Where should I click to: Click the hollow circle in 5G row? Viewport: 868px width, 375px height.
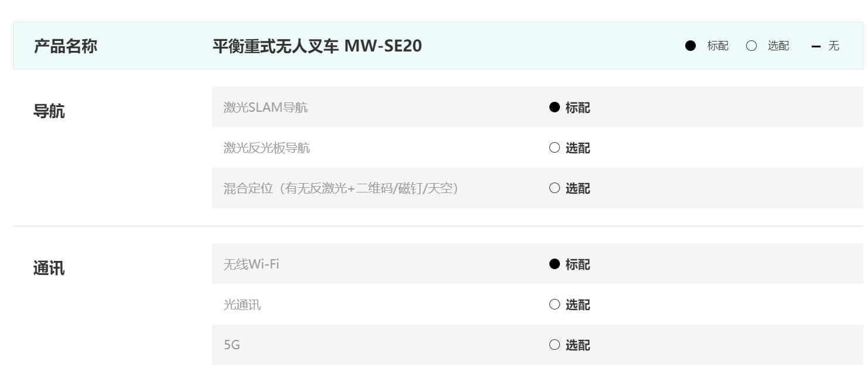pyautogui.click(x=555, y=345)
